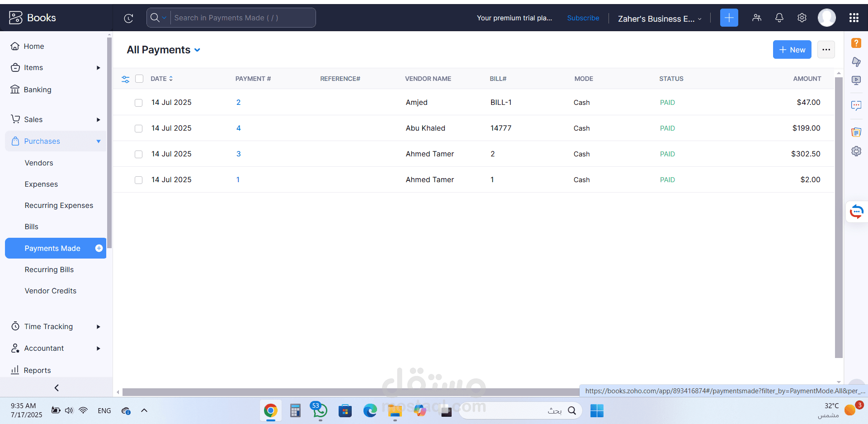Click plus icon beside Payments Made
Image resolution: width=868 pixels, height=424 pixels.
click(99, 248)
